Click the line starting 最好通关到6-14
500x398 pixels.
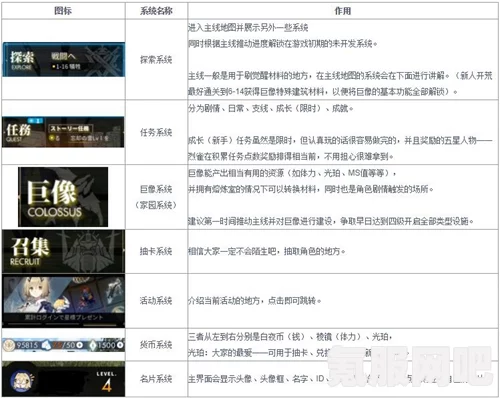pyautogui.click(x=323, y=91)
